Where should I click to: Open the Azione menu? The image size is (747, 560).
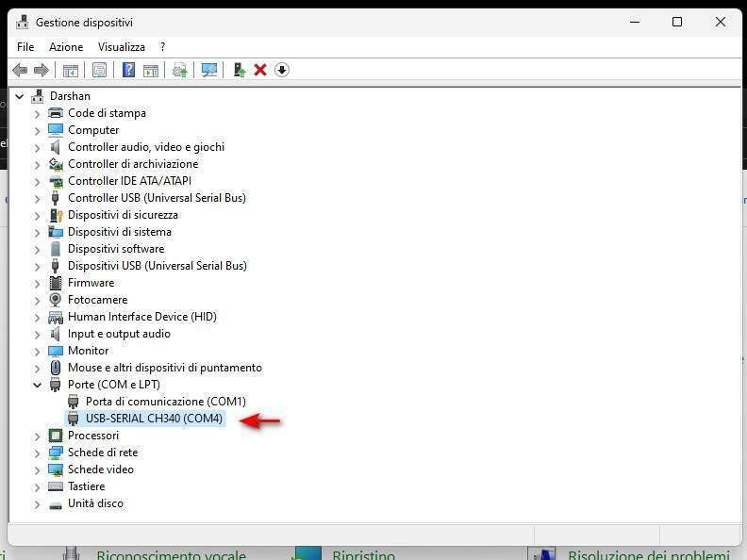66,46
